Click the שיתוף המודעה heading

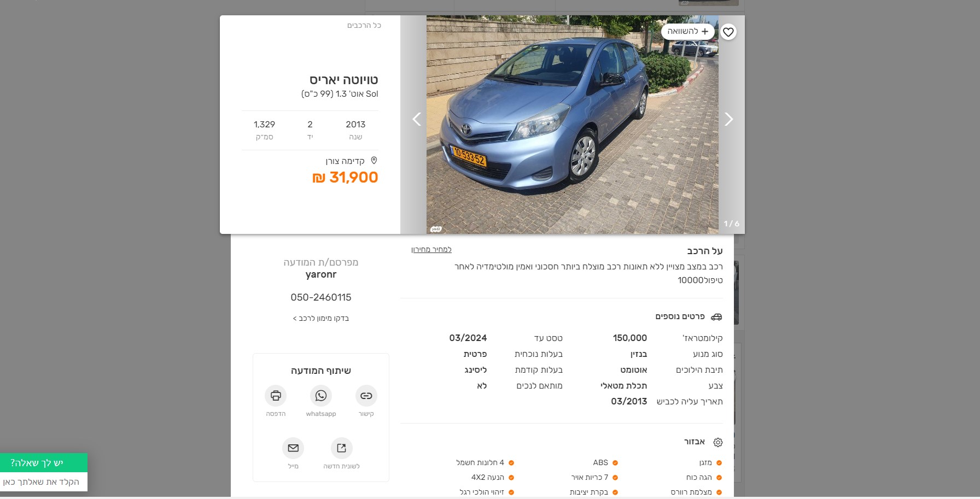point(321,371)
